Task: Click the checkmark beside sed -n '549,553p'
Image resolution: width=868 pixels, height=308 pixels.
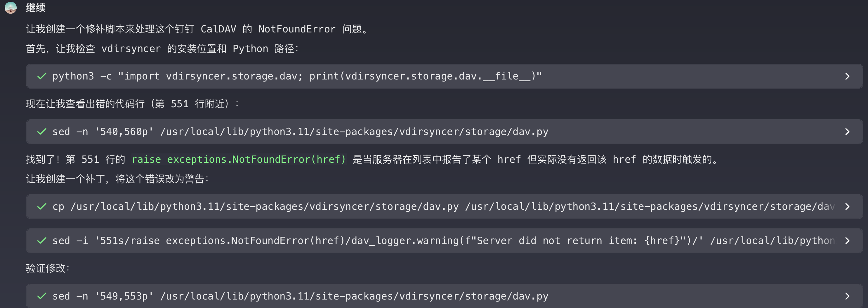Action: tap(42, 296)
